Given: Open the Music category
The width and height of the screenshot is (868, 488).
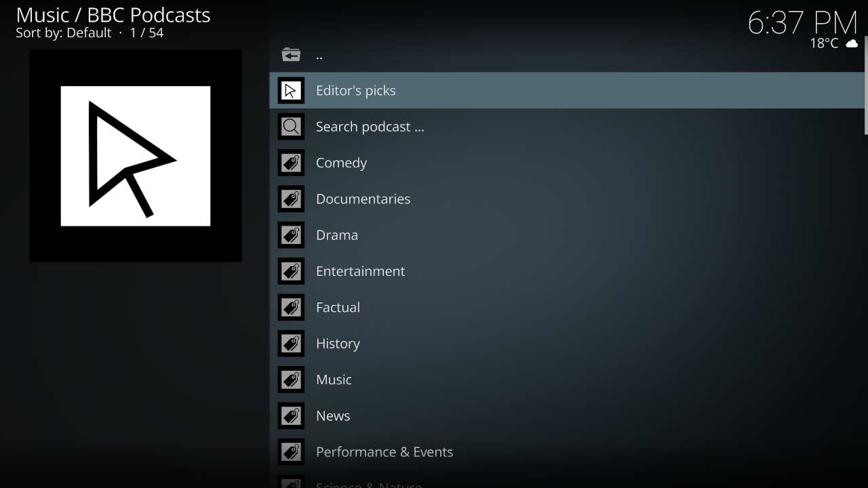Looking at the screenshot, I should tap(334, 380).
